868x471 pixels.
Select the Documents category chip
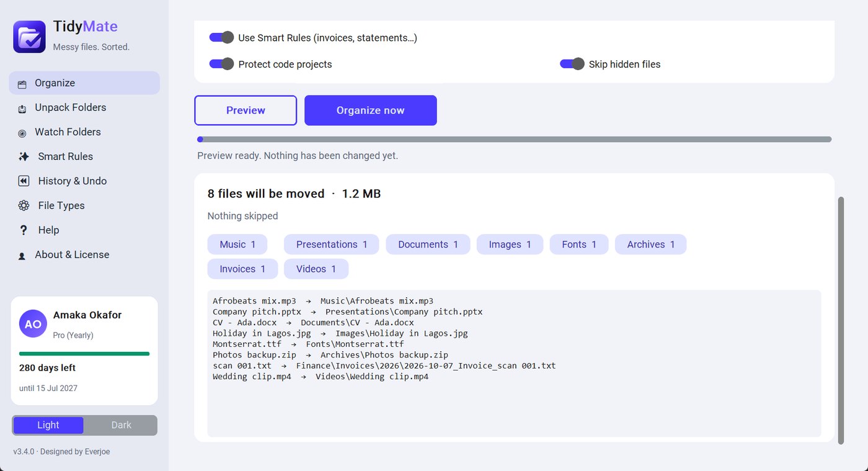[428, 244]
